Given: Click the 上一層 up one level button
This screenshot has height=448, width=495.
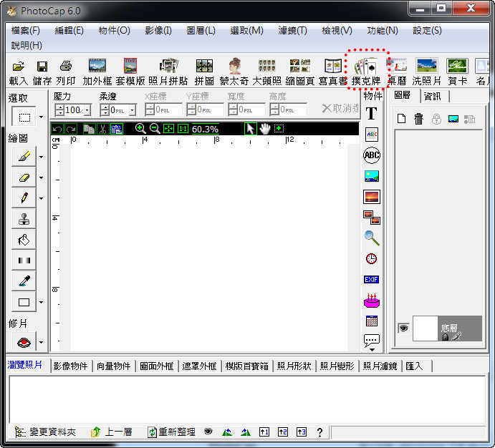Looking at the screenshot, I should click(x=111, y=432).
